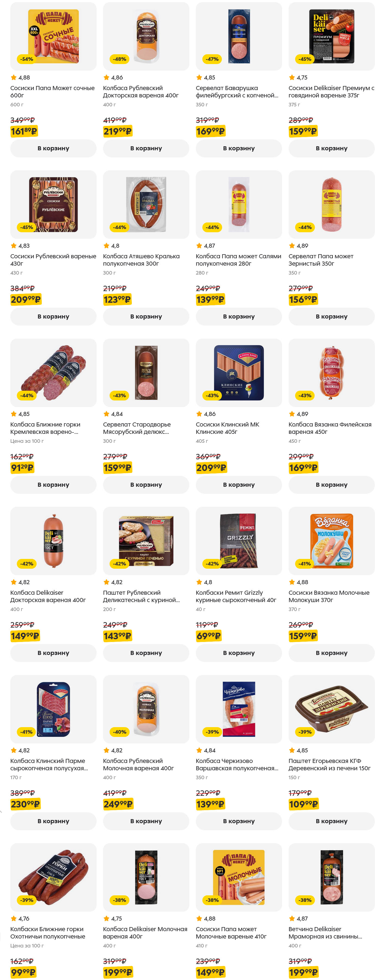Open Сервелат Папа может Зернистый product photo
This screenshot has height=980, width=380.
[x=331, y=205]
